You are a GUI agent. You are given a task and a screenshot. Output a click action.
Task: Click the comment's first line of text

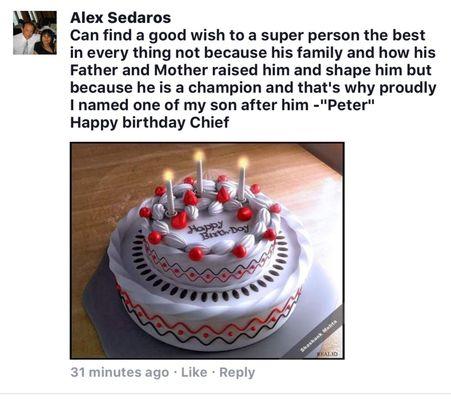(x=248, y=36)
